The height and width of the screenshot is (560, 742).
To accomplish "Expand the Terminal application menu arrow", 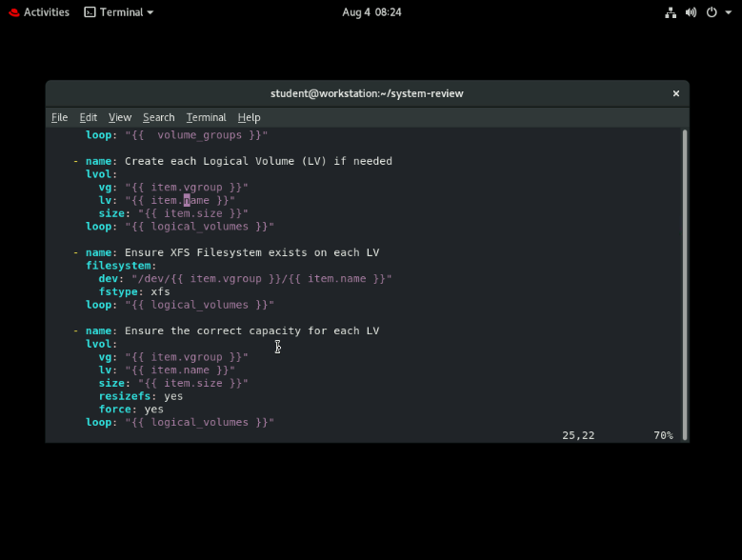I will 150,12.
